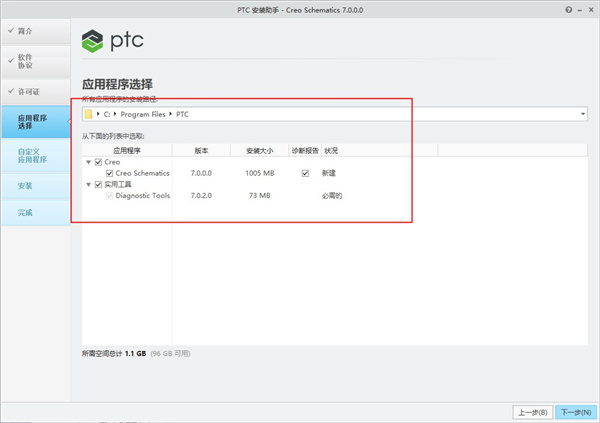Click the PTC logo icon
This screenshot has height=423, width=600.
tap(92, 42)
